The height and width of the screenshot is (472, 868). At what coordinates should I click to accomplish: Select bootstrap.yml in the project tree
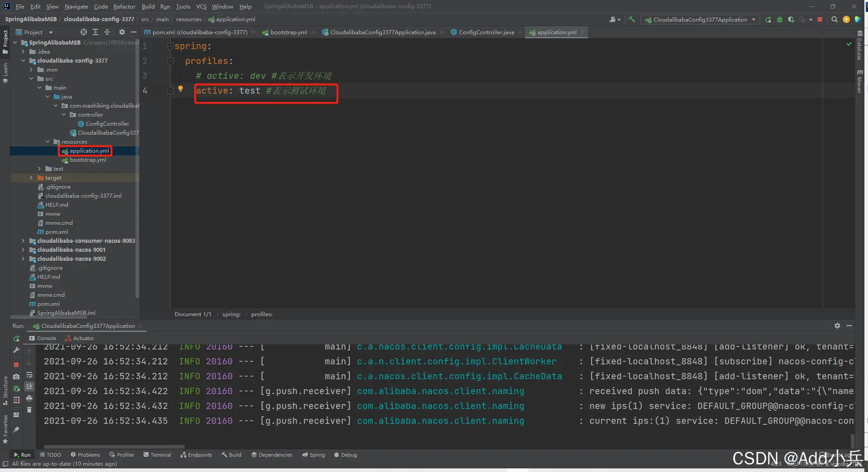[x=88, y=159]
